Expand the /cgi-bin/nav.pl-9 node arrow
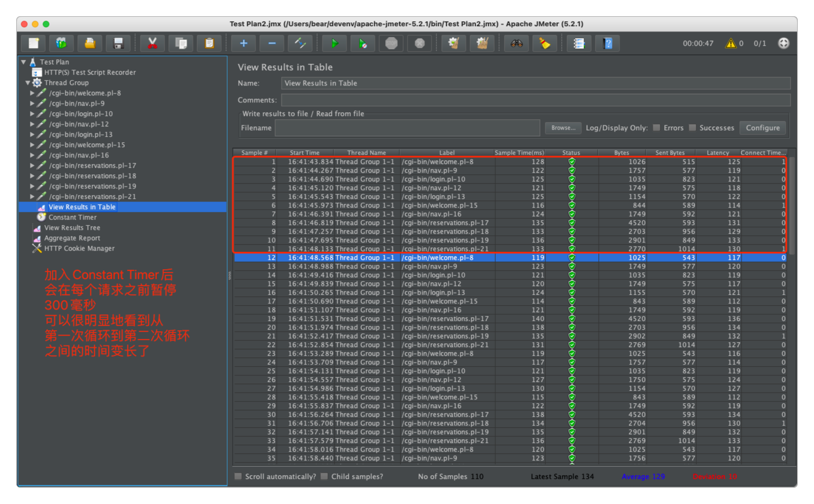Viewport: 814px width, 504px height. click(32, 104)
